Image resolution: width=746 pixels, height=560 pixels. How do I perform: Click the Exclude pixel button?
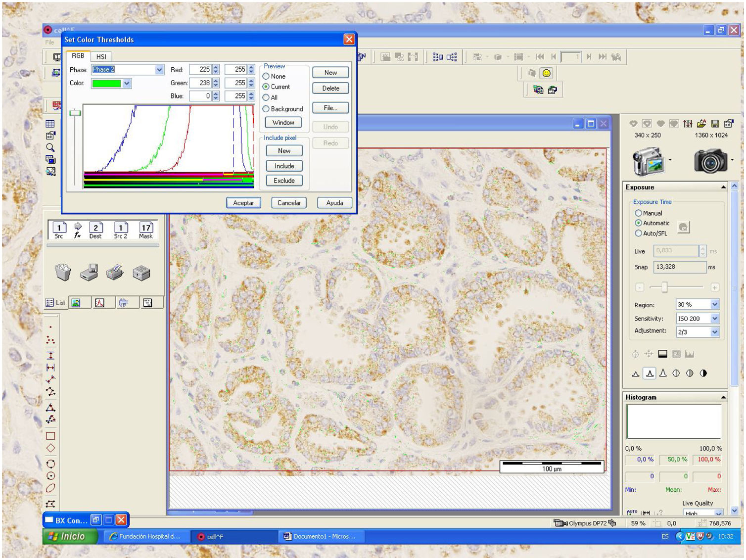point(284,181)
